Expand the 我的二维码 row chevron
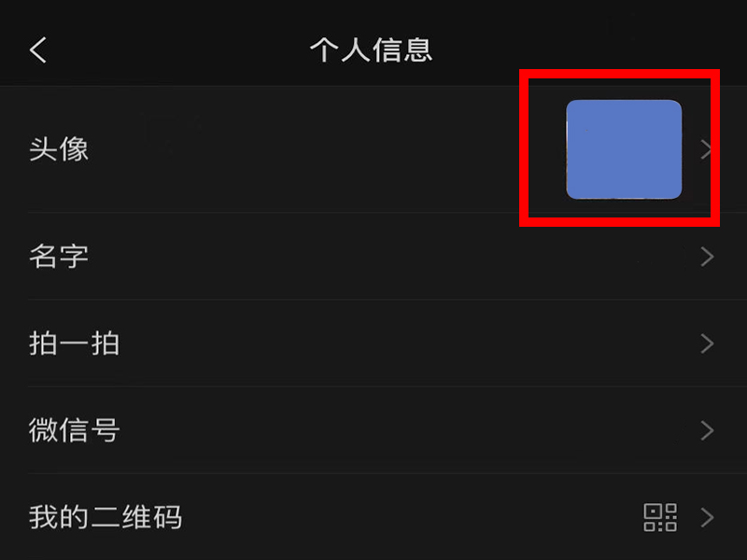 (x=707, y=517)
